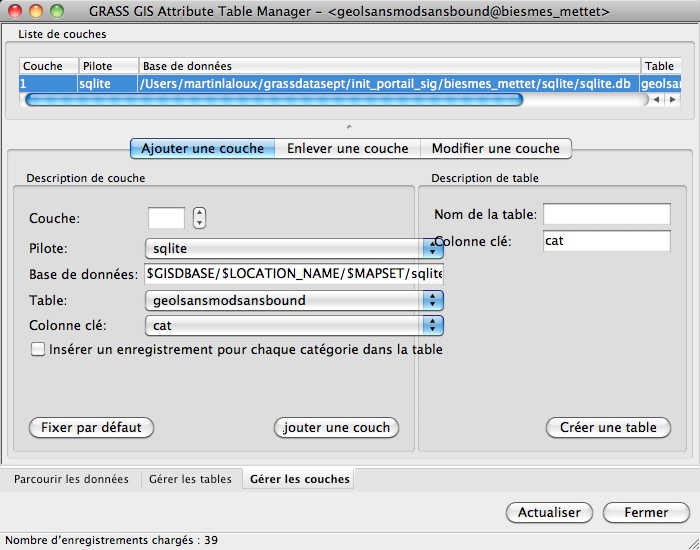Go to 'Gérer les tables' tab
This screenshot has height=550, width=700.
(x=191, y=479)
